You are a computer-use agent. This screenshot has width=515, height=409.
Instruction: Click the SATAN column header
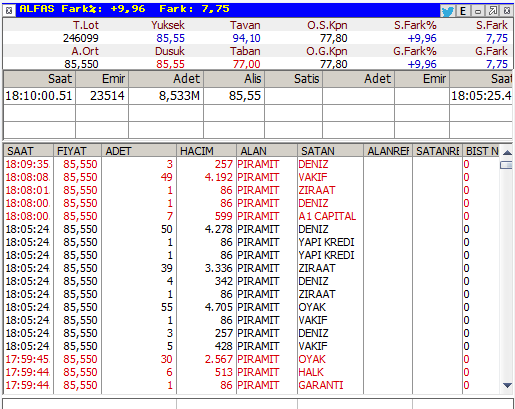330,151
